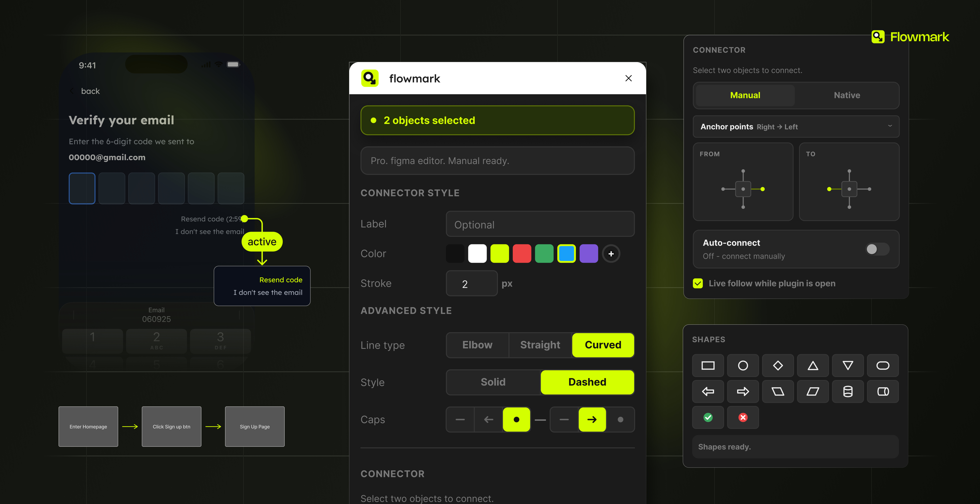Pick the red color swatch
The height and width of the screenshot is (504, 980).
522,254
